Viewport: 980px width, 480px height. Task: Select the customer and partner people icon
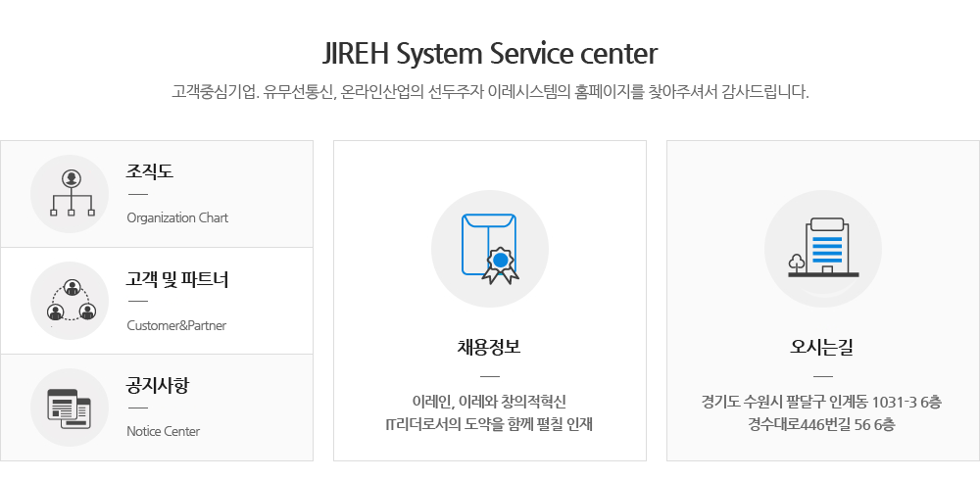70,301
